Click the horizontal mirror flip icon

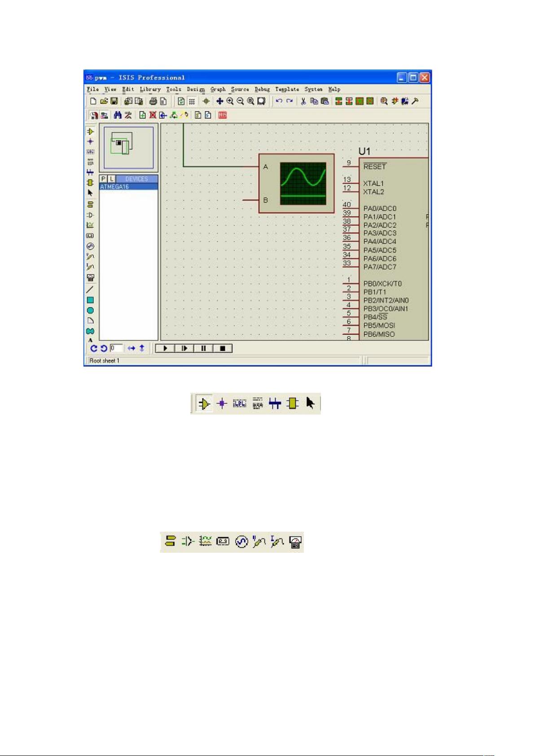pyautogui.click(x=131, y=348)
